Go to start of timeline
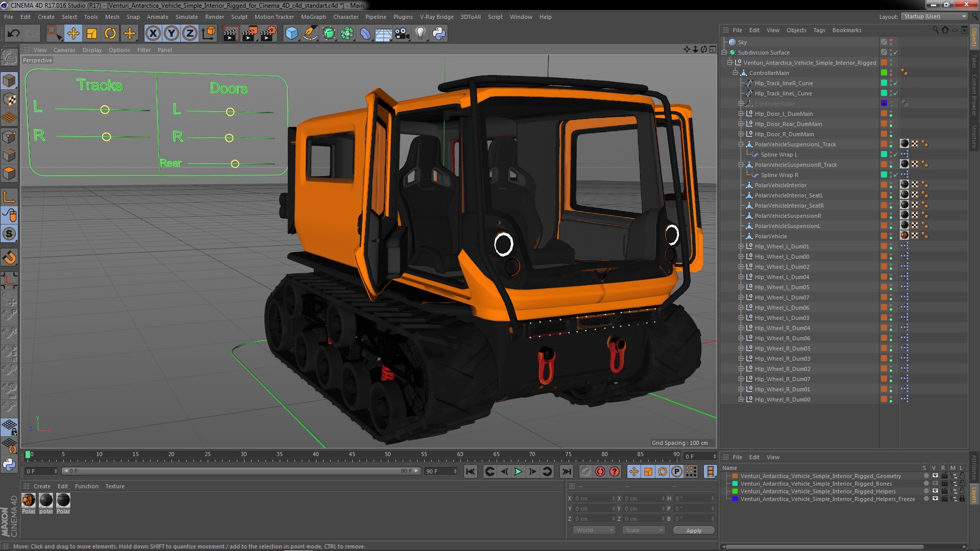 [470, 471]
